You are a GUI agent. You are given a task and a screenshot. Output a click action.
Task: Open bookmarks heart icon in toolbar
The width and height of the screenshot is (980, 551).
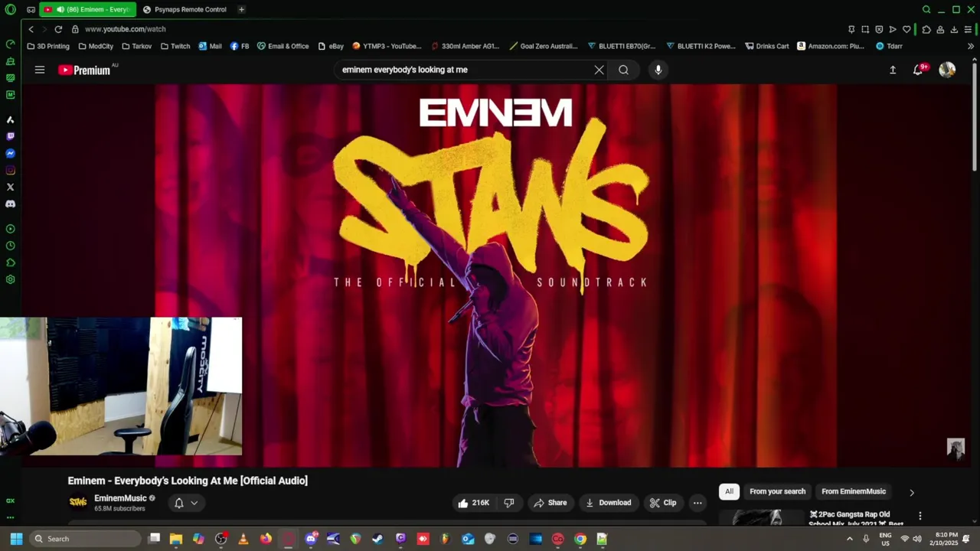(x=906, y=29)
